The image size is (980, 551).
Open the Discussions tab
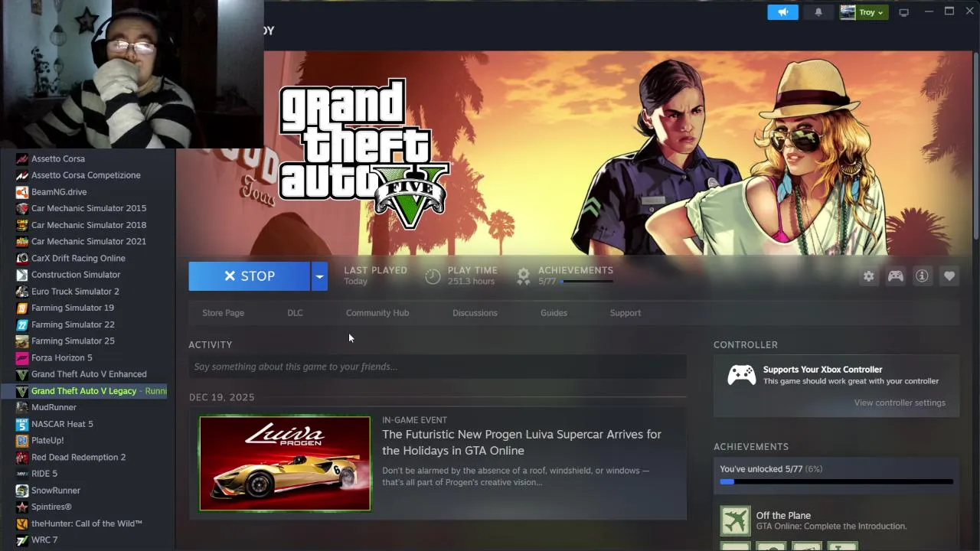click(475, 313)
